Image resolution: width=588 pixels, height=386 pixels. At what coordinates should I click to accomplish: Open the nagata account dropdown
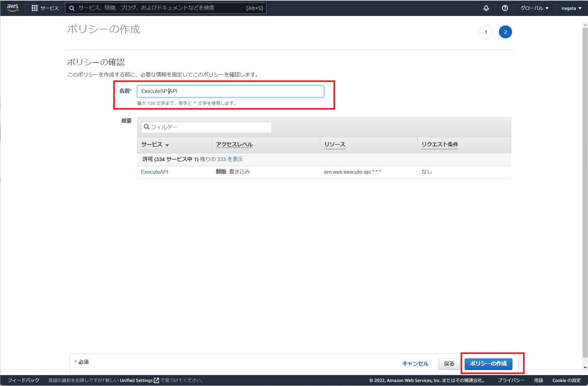tap(570, 8)
